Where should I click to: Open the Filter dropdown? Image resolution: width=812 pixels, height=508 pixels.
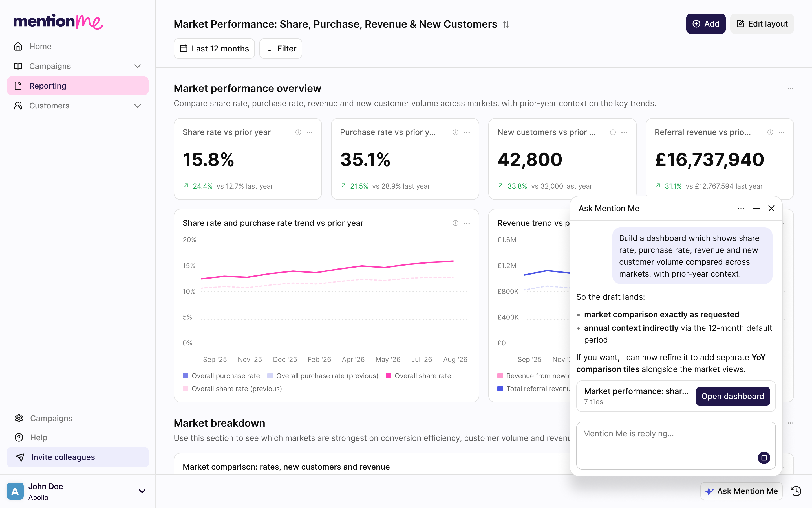[x=281, y=48]
